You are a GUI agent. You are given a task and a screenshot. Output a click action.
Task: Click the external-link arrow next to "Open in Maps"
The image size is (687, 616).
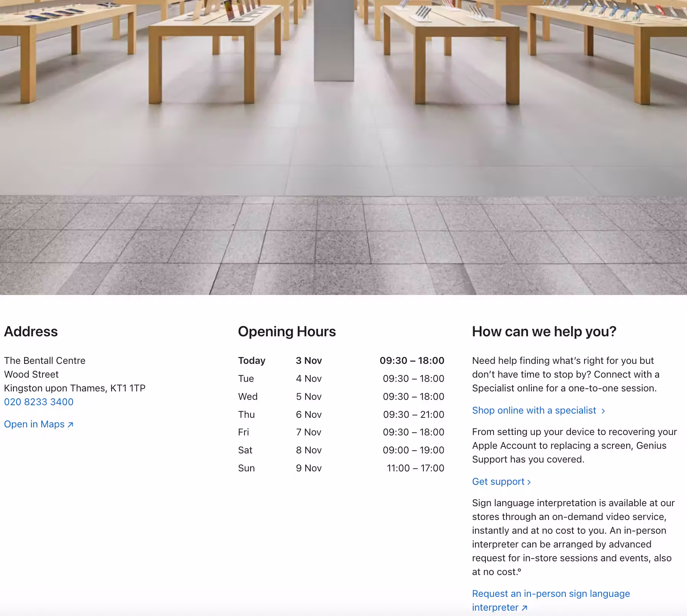[70, 424]
